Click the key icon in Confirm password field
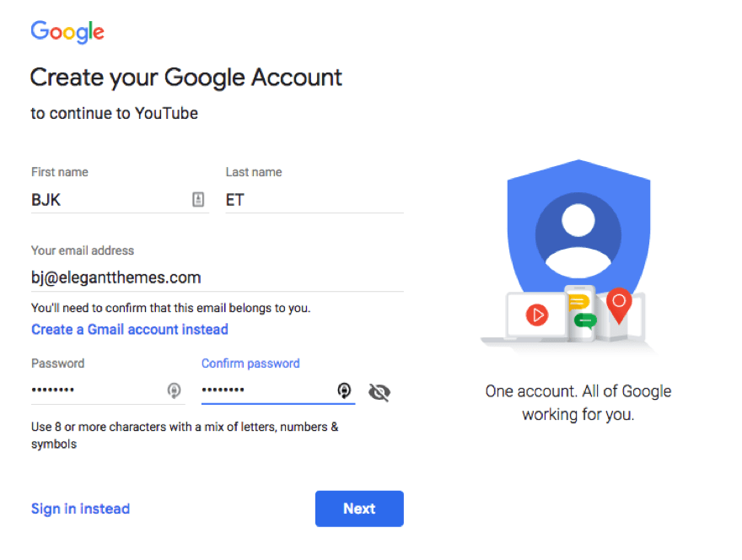The image size is (742, 560). (x=344, y=391)
